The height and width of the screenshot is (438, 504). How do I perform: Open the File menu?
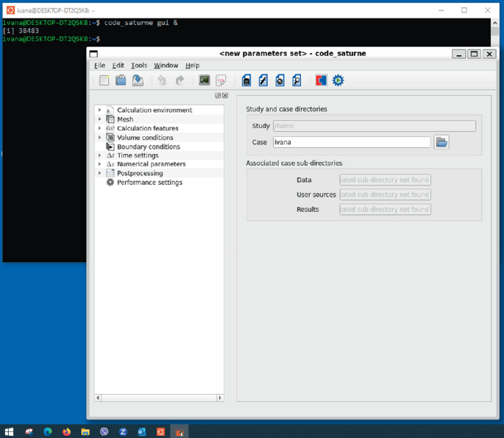pos(100,66)
